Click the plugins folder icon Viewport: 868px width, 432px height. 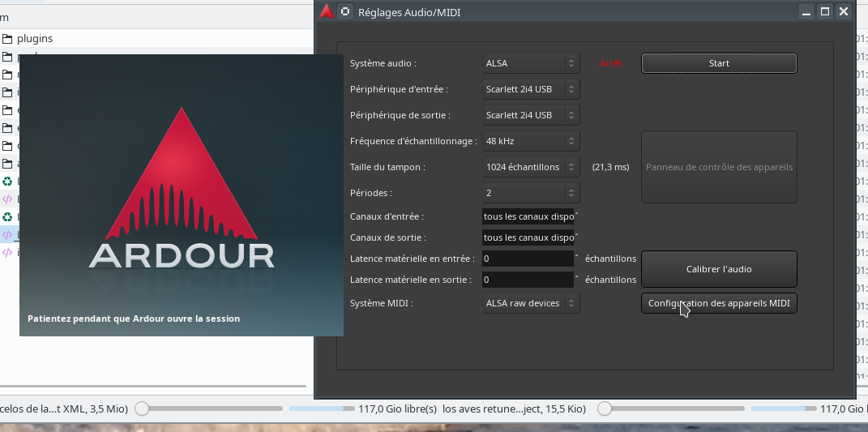7,39
